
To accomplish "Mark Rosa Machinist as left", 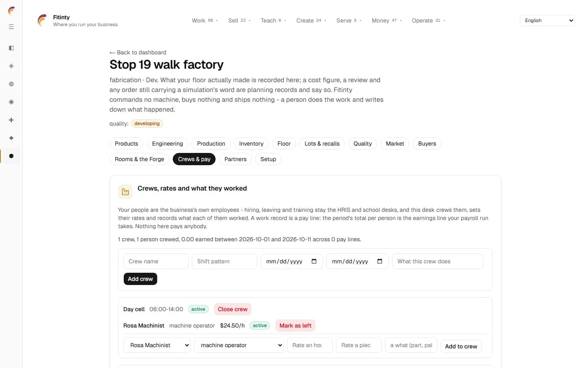I will [295, 325].
